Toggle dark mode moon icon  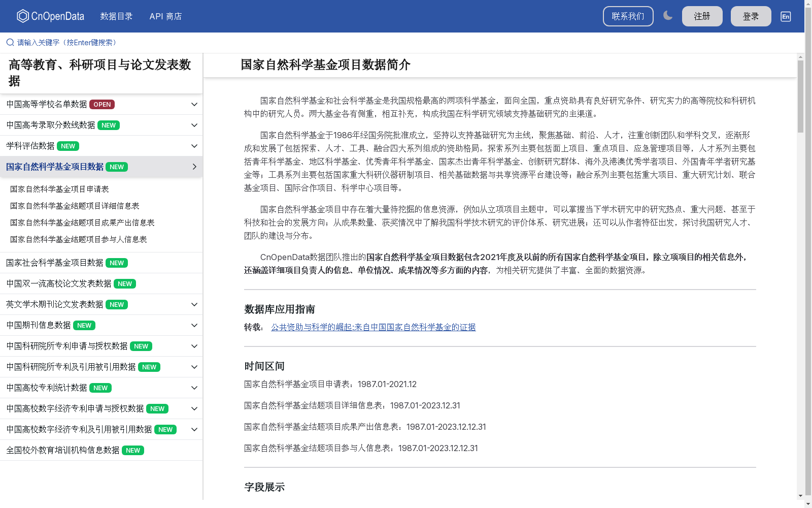pyautogui.click(x=668, y=16)
